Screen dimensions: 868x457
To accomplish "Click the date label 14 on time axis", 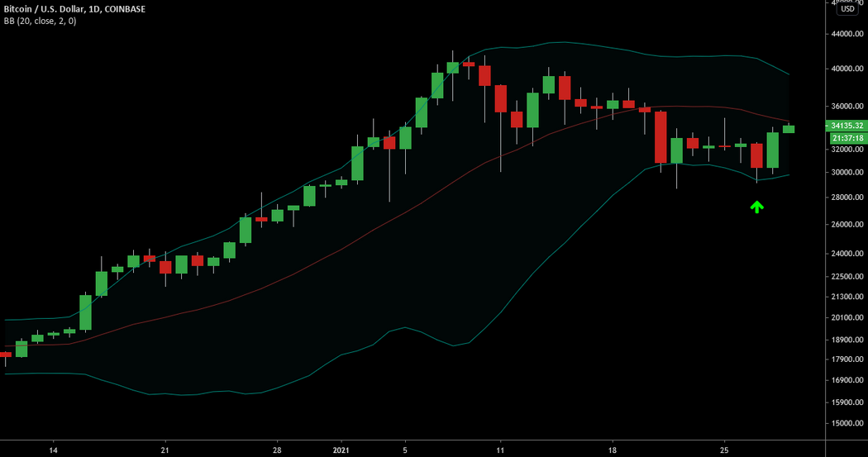I will tap(53, 450).
